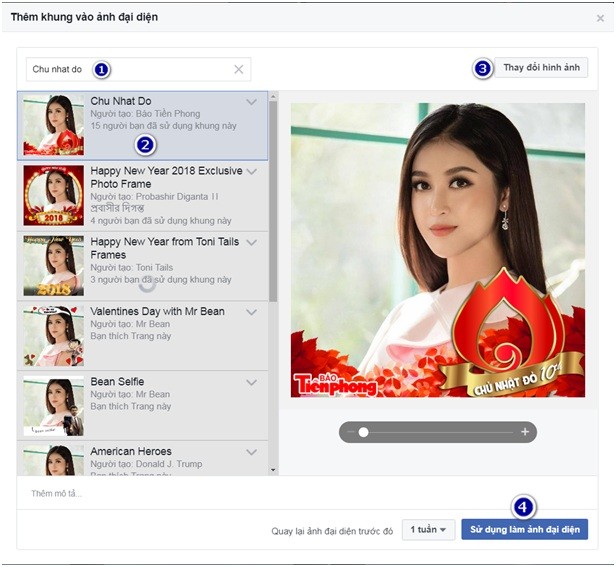Choose Happy New Year 2018 Exclusive Photo Frame
This screenshot has height=567, width=616.
click(143, 196)
